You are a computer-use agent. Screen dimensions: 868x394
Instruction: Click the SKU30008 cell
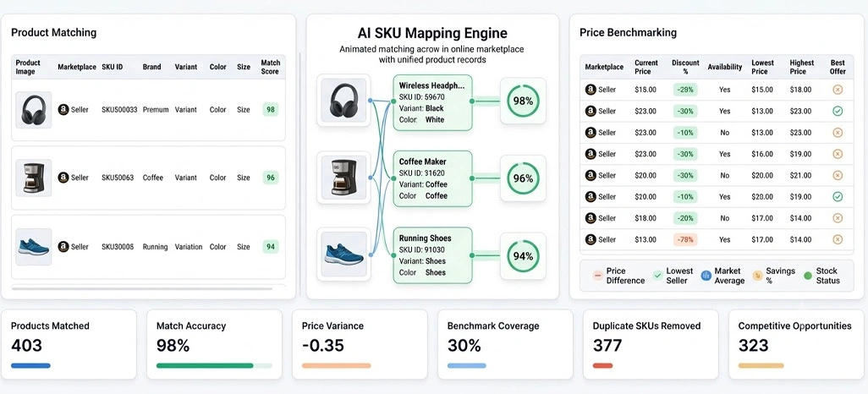click(x=118, y=247)
